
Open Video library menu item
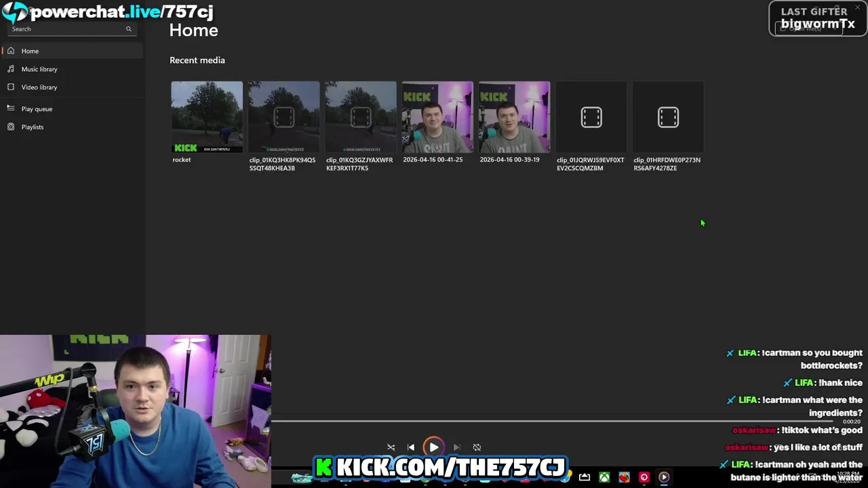tap(73, 87)
